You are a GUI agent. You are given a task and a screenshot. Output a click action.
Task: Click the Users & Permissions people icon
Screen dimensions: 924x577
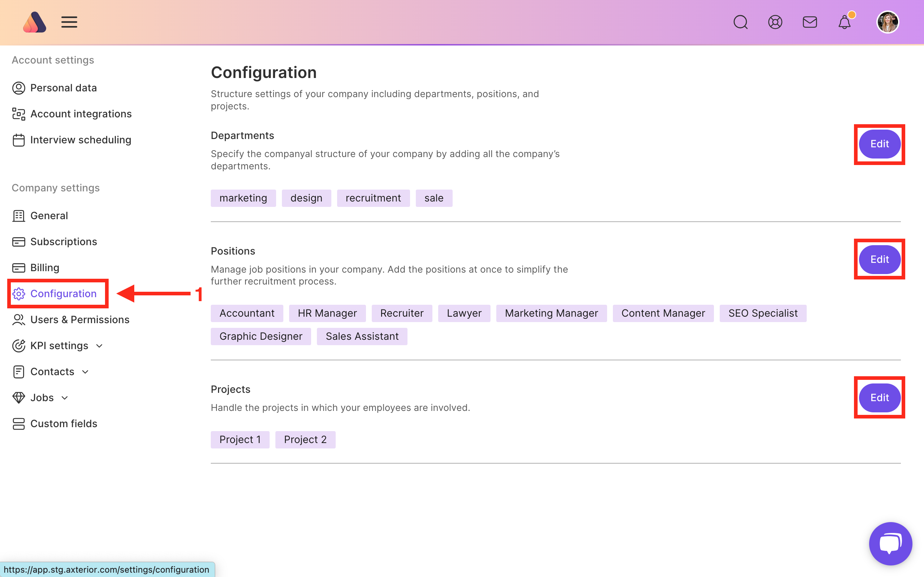point(19,320)
